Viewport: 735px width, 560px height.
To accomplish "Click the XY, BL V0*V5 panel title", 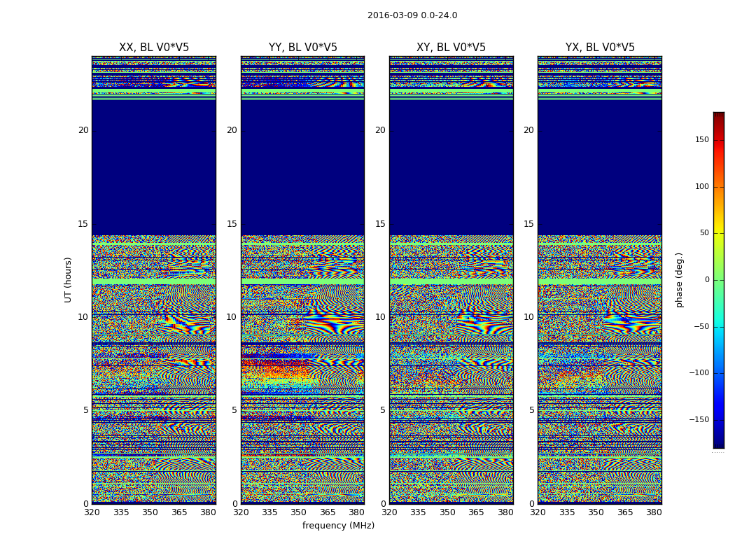I will pos(451,48).
